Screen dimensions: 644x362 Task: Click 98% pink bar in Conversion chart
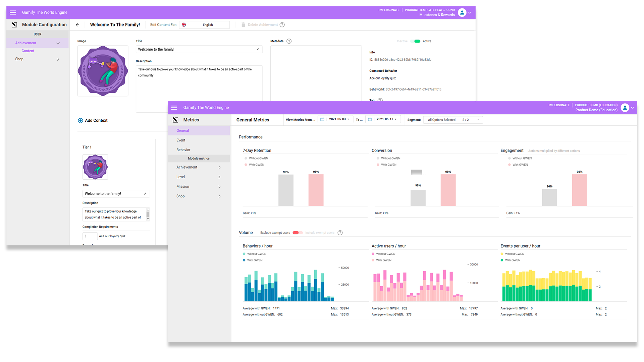tap(448, 190)
